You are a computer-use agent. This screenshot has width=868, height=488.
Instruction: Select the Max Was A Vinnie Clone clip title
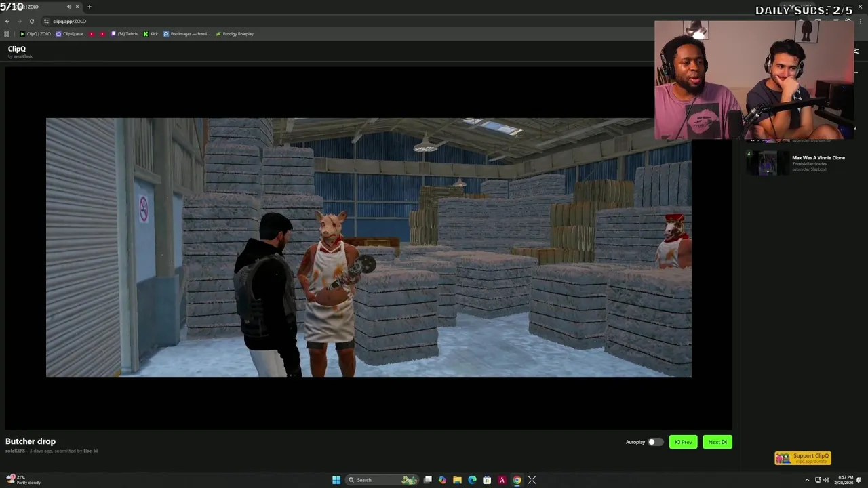[818, 158]
